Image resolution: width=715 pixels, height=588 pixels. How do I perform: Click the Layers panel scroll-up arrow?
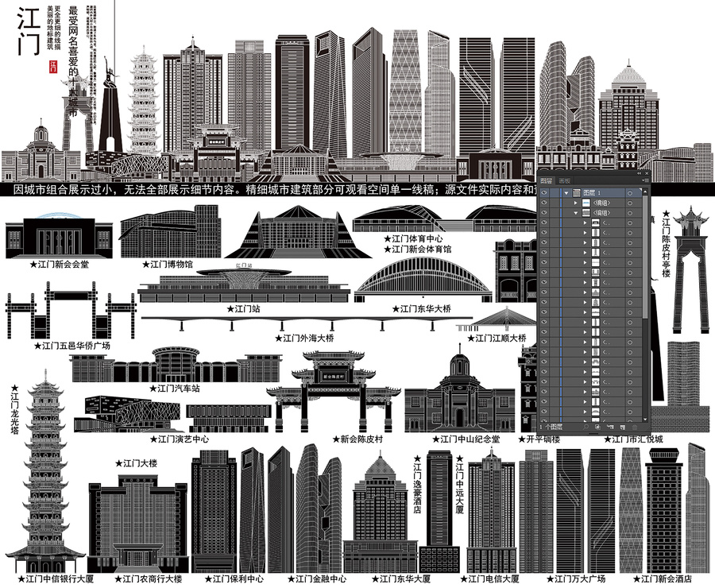pyautogui.click(x=645, y=192)
